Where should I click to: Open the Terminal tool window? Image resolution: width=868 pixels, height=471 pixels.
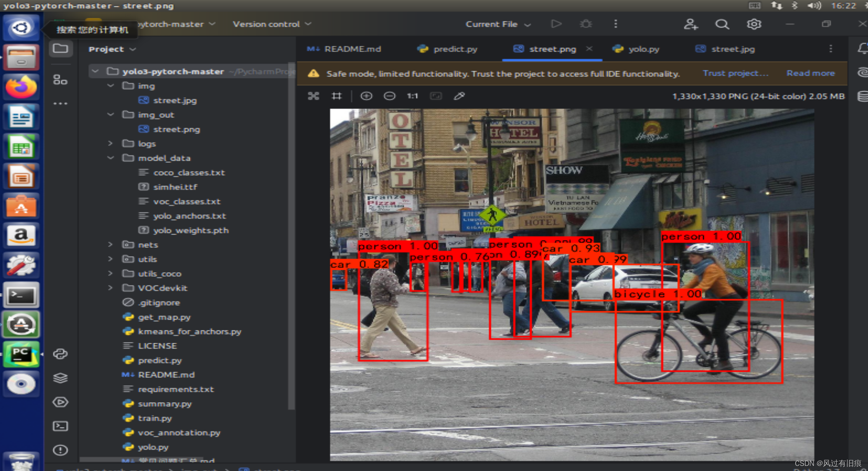[60, 426]
